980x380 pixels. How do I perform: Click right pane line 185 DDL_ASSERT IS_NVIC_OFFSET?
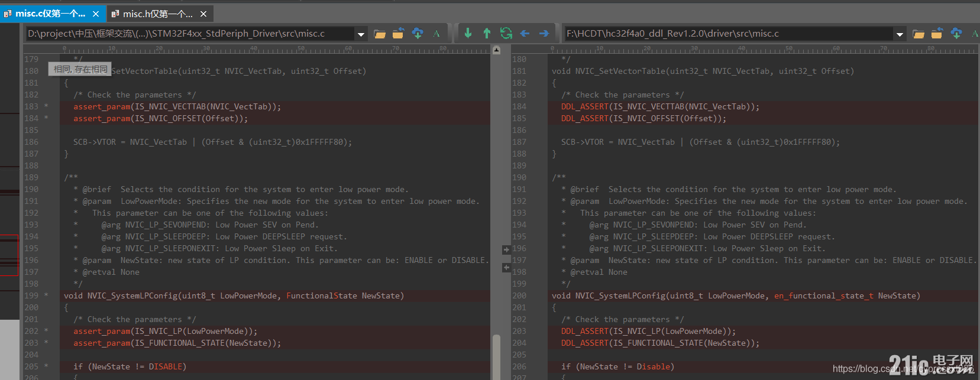pos(643,118)
